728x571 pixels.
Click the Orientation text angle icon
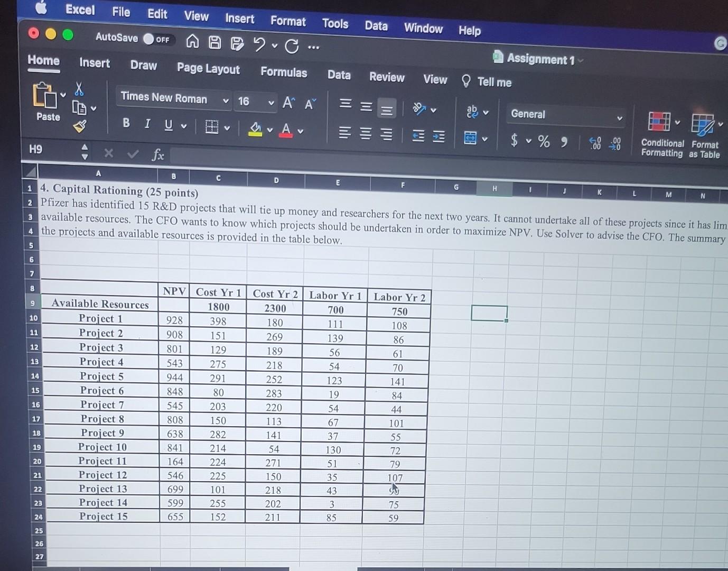[419, 108]
